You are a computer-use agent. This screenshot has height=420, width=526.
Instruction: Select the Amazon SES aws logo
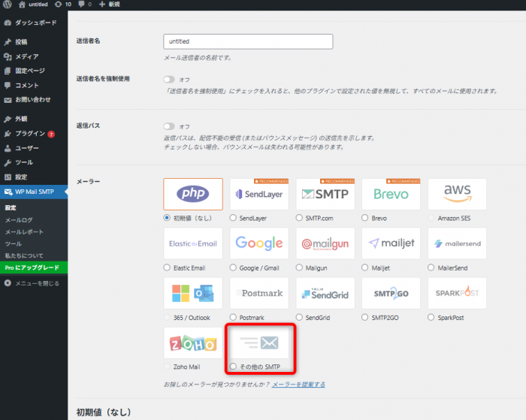click(x=457, y=194)
